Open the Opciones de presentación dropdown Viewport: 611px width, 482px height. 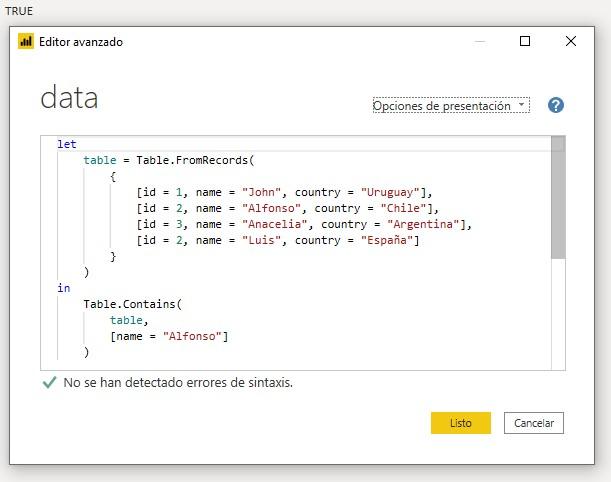point(451,106)
